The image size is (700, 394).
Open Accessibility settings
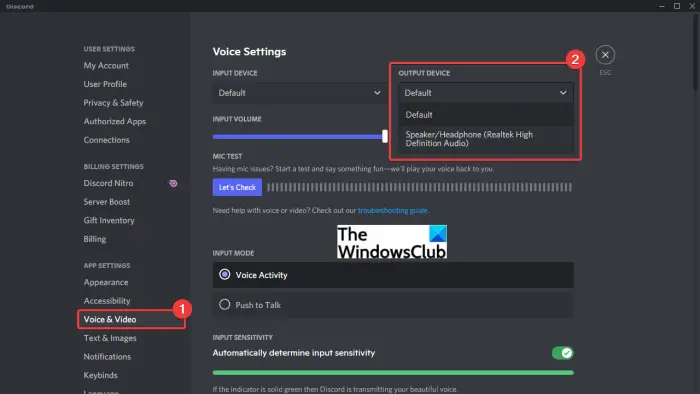pos(107,301)
